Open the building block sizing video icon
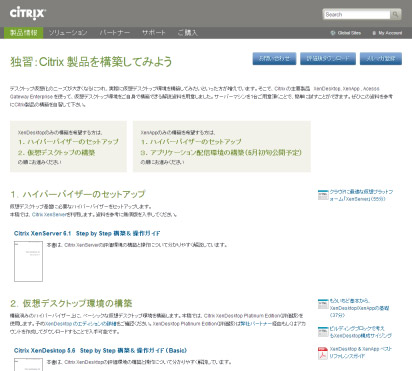The width and height of the screenshot is (412, 371). (323, 332)
